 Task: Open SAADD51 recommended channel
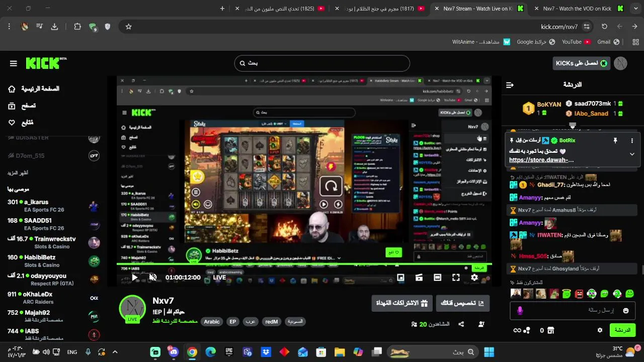coord(53,224)
